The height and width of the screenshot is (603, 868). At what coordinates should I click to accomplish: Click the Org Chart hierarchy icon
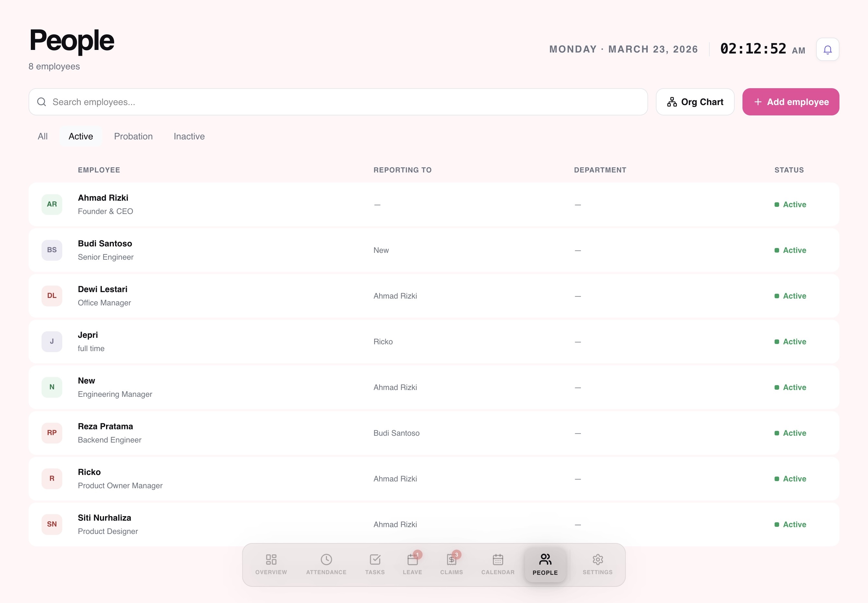point(671,101)
